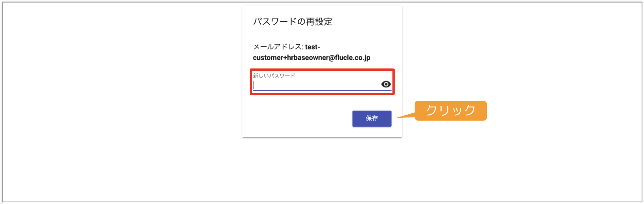Click the 保存 button
644x204 pixels.
point(372,119)
